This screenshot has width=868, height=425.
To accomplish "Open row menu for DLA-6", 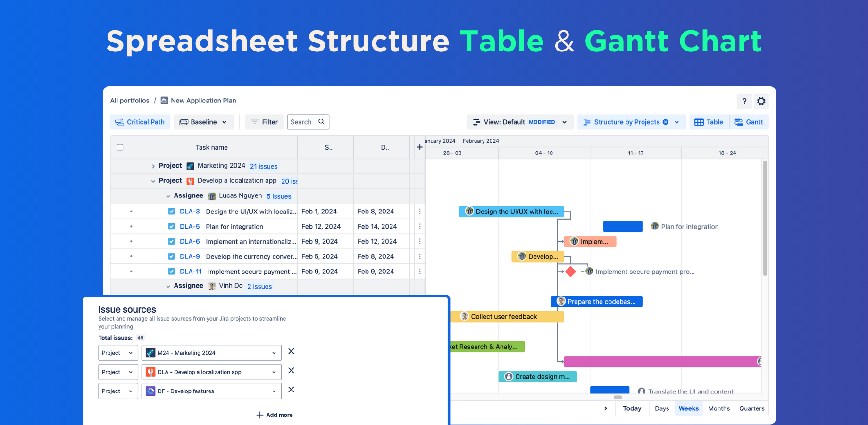I will click(420, 241).
